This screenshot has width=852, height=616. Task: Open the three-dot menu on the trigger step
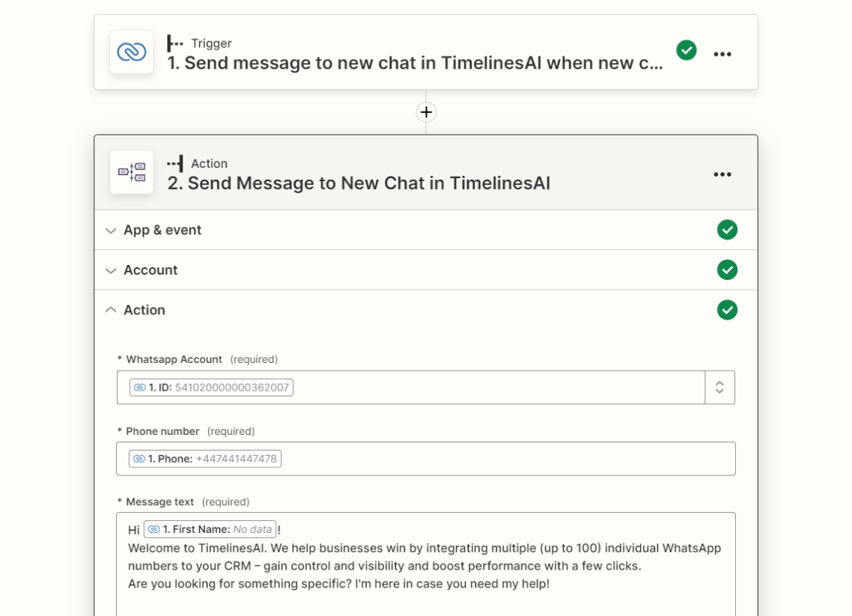tap(722, 53)
